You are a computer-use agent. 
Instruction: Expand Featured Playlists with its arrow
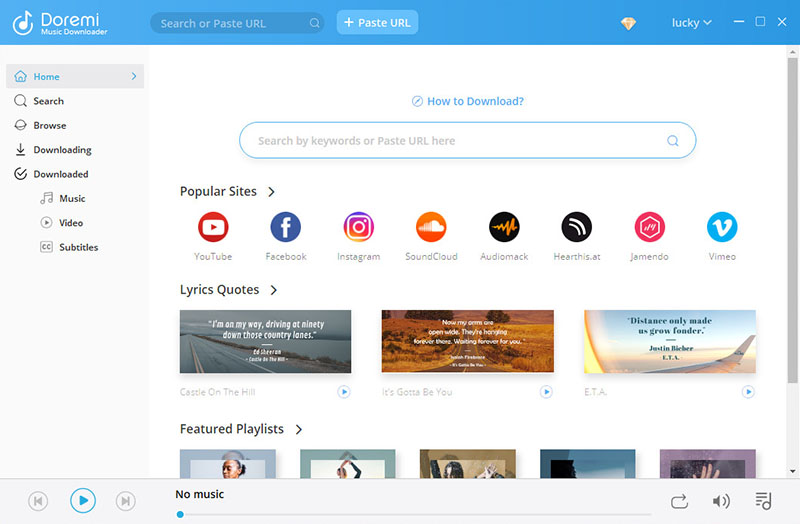tap(299, 430)
